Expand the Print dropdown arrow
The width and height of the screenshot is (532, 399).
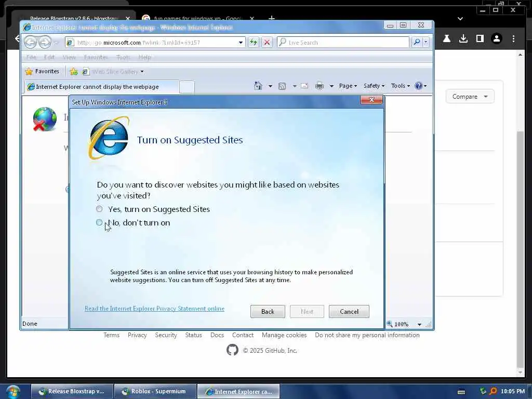[331, 86]
